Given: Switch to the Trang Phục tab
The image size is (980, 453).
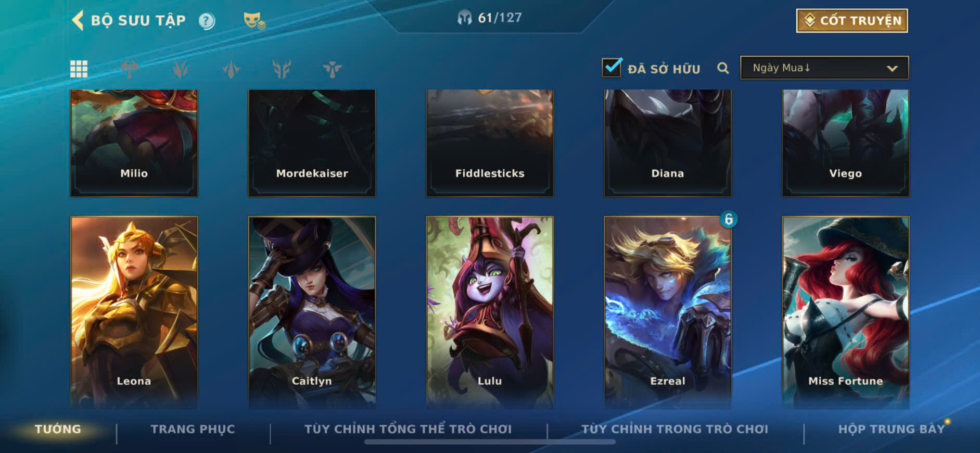Looking at the screenshot, I should click(x=193, y=429).
